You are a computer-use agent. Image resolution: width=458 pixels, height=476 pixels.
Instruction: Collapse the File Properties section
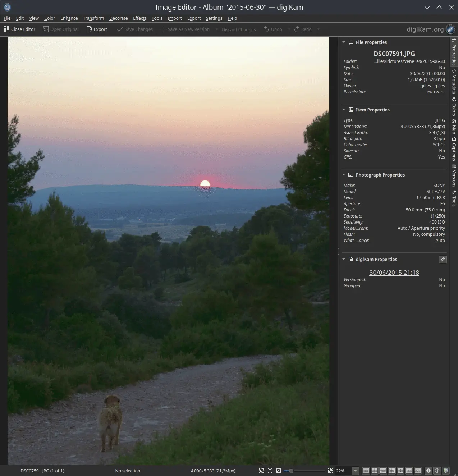pos(344,42)
